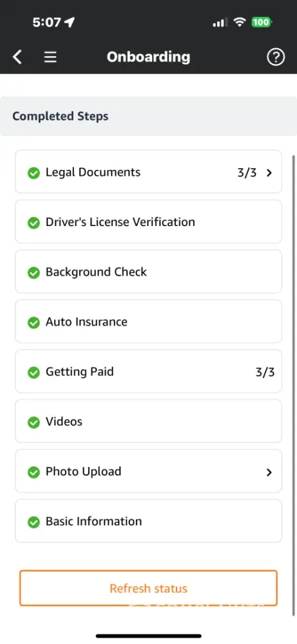
Task: Tap the green check beside Auto Insurance
Action: click(34, 323)
